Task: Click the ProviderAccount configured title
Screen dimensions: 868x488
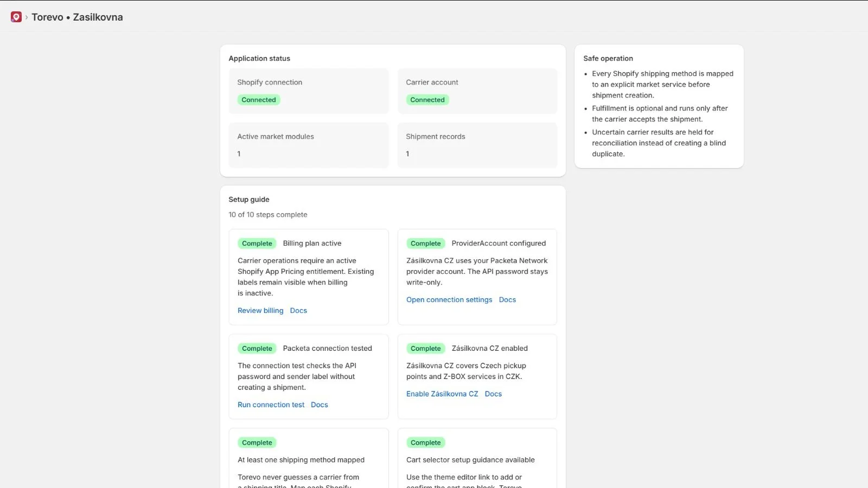Action: [x=499, y=243]
